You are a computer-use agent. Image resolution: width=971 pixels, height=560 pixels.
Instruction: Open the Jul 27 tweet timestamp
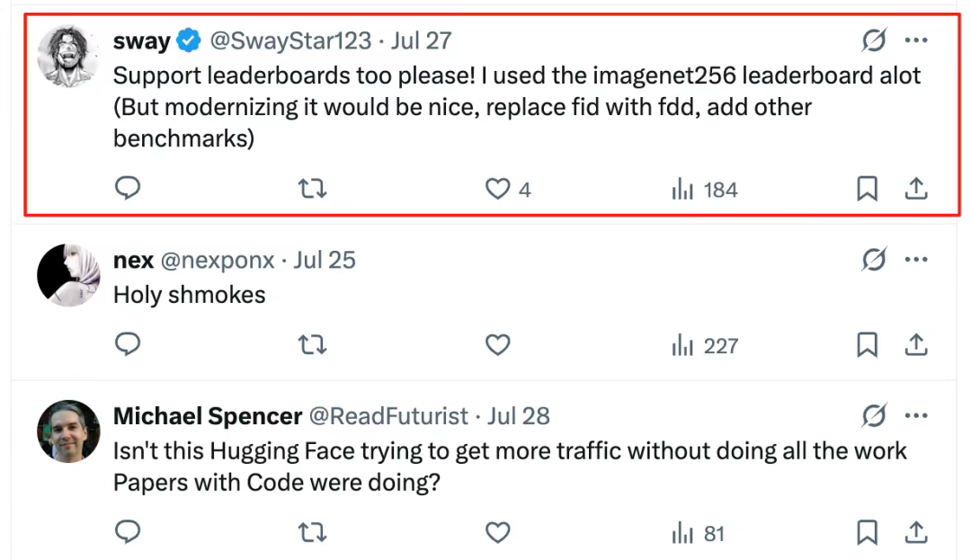pos(421,40)
